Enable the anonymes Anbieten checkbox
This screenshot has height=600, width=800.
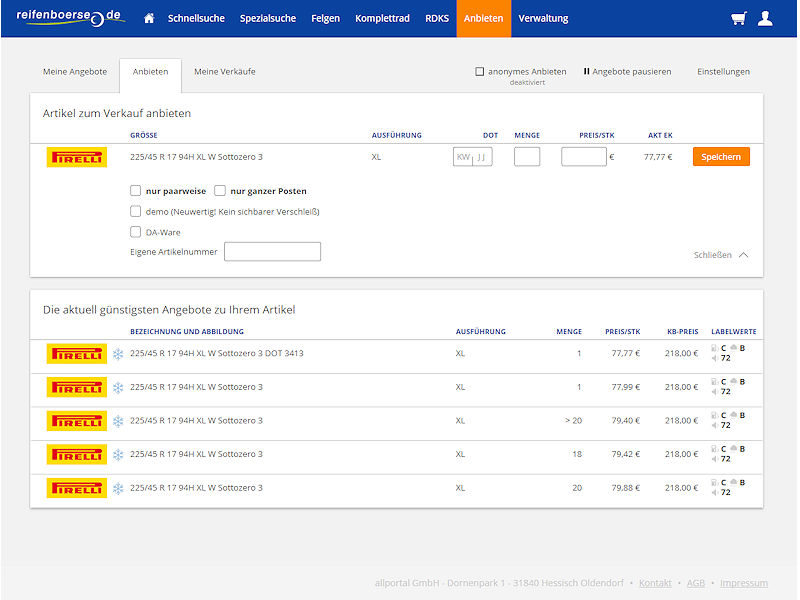coord(480,71)
